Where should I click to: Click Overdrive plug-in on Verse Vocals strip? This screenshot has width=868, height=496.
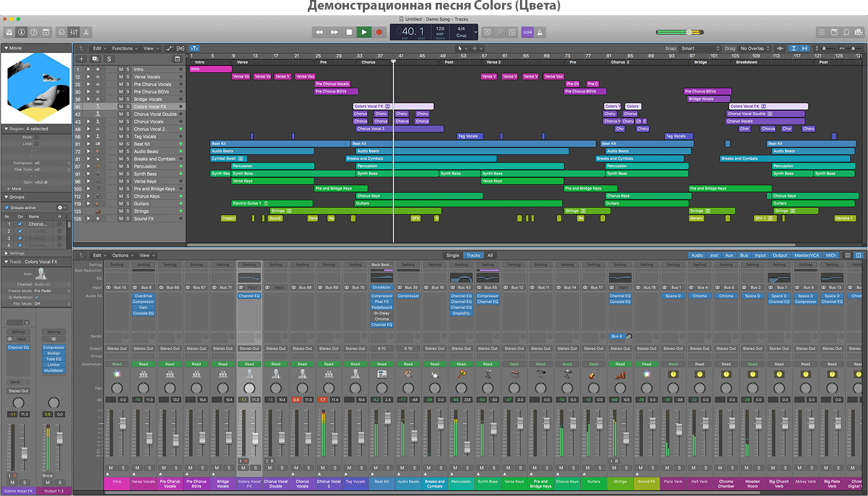[x=143, y=296]
